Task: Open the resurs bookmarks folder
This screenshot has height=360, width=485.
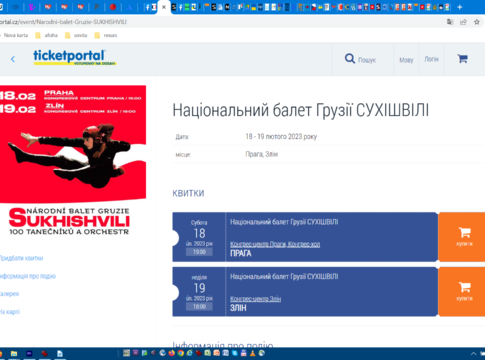Action: point(106,35)
